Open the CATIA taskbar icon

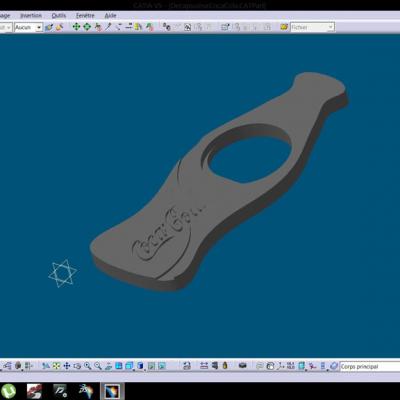pos(86,391)
